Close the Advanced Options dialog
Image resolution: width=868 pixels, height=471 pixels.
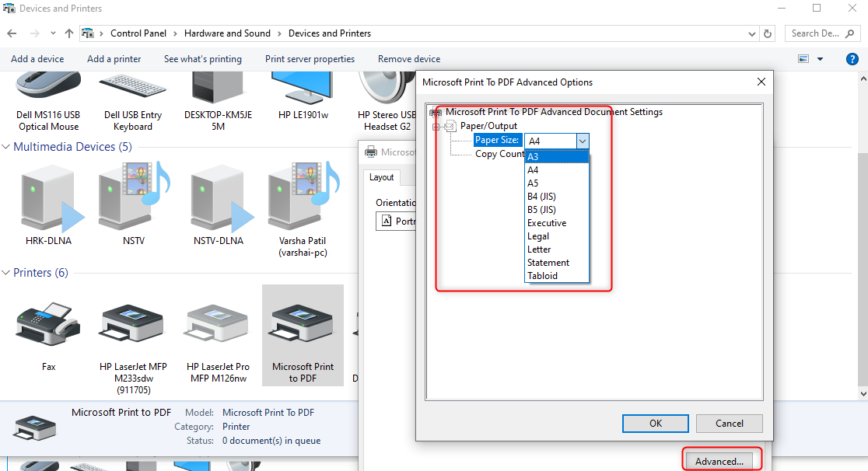click(761, 82)
